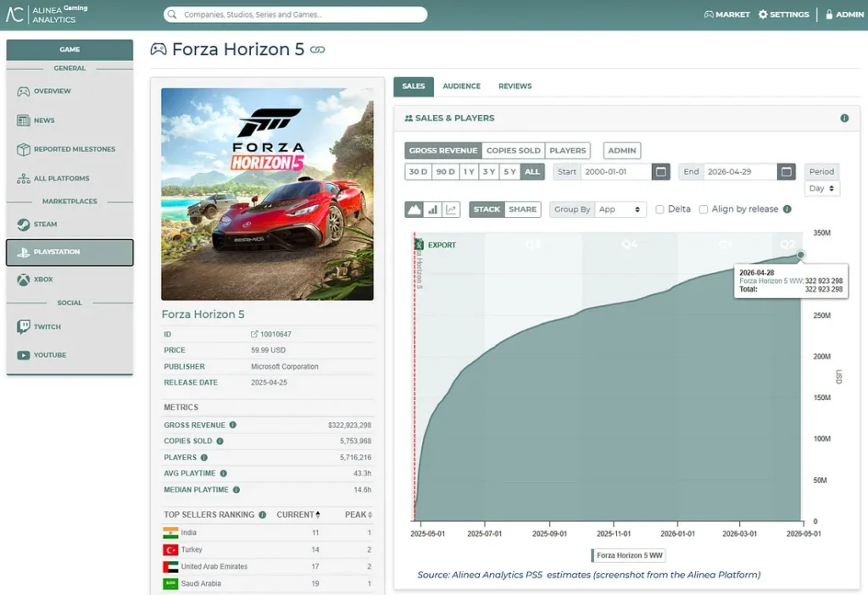The width and height of the screenshot is (868, 595).
Task: Enable the Delta checkbox
Action: click(659, 209)
